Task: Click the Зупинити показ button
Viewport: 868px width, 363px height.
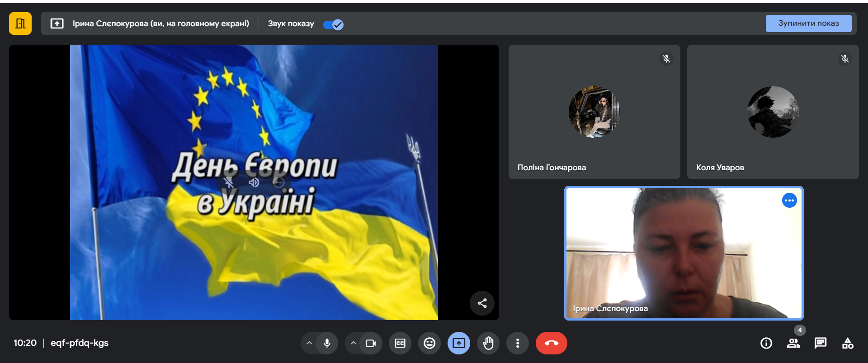Action: 808,23
